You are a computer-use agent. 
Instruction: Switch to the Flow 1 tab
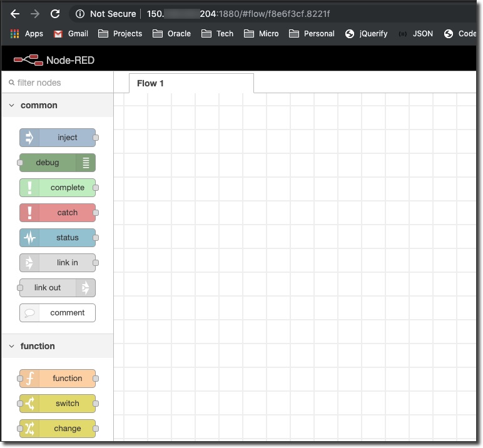191,83
